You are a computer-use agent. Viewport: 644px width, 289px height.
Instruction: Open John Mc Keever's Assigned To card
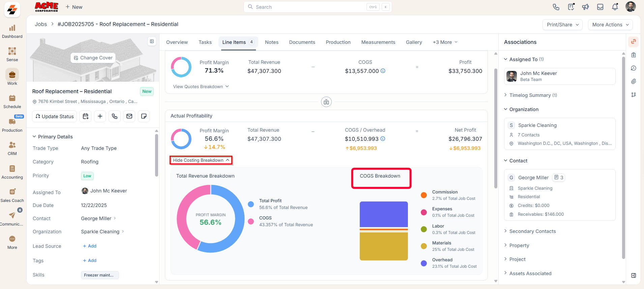pyautogui.click(x=560, y=76)
